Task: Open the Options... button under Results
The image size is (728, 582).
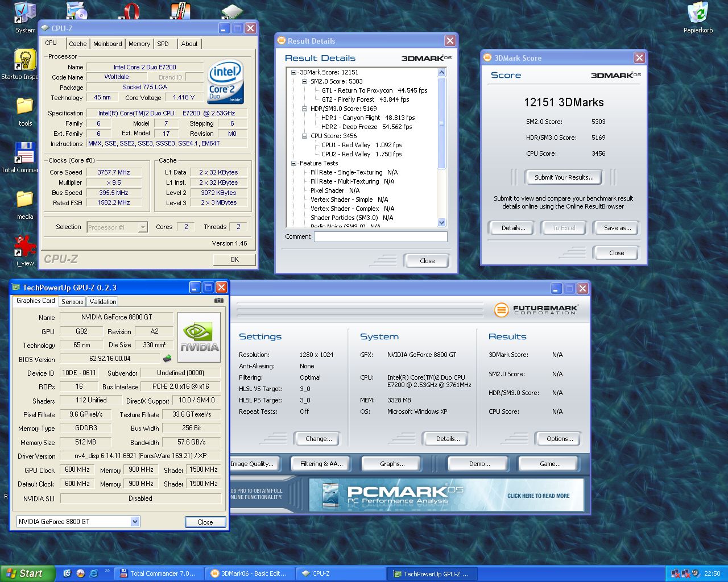Action: tap(560, 439)
